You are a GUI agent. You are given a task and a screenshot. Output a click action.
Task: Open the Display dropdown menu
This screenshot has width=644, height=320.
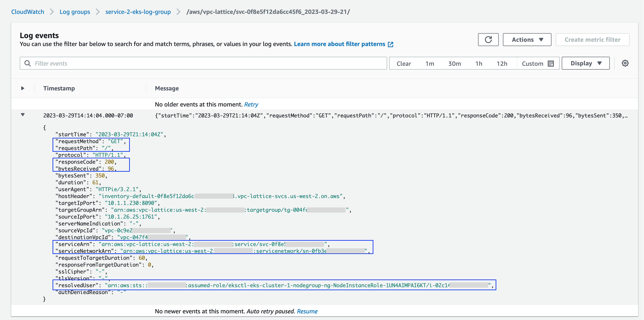coord(586,63)
